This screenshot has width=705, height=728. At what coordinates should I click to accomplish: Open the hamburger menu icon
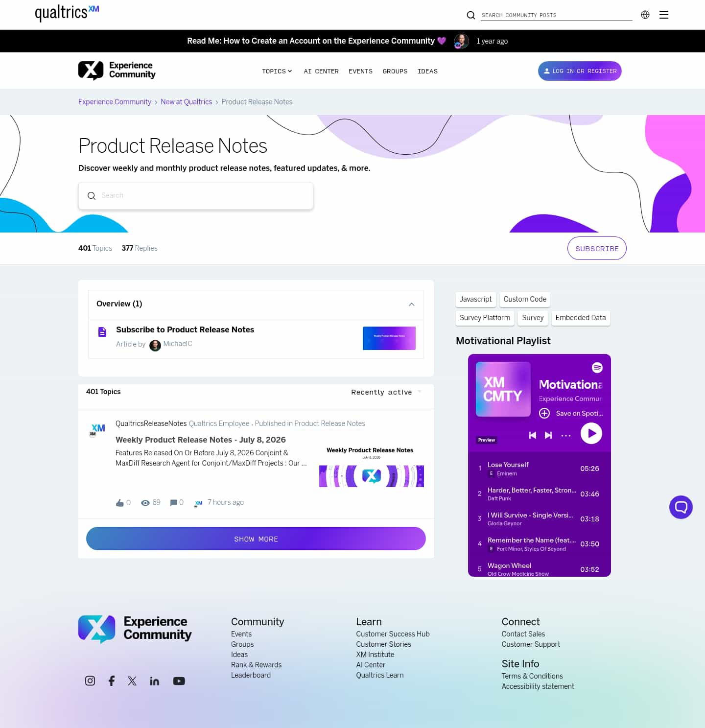pos(664,15)
